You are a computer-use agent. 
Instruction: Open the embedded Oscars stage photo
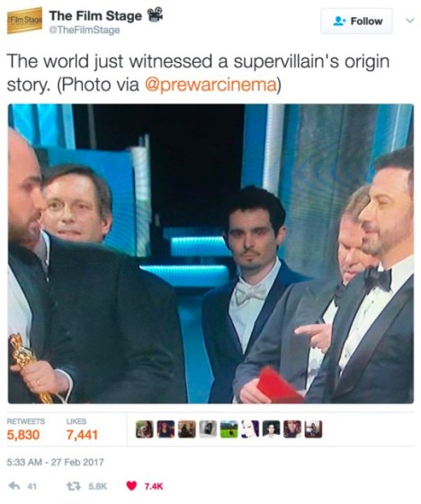point(210,253)
